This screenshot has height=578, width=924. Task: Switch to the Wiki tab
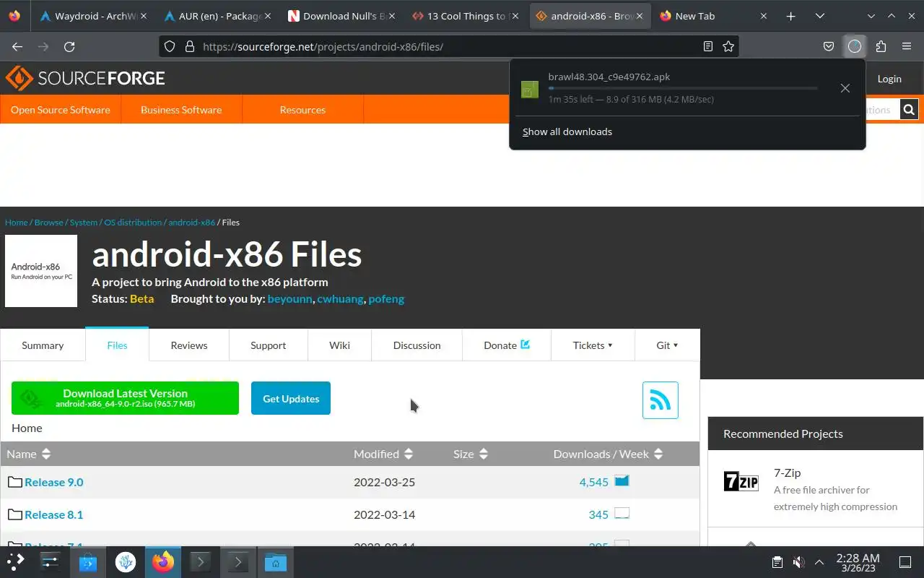[339, 345]
